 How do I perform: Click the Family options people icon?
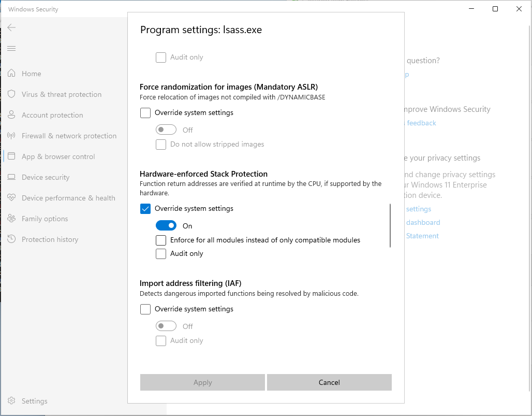(11, 218)
